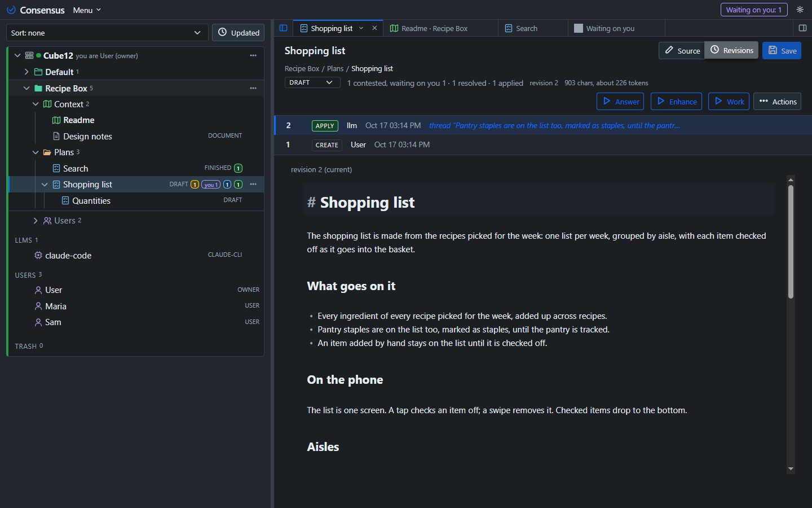Screen dimensions: 812x508
Task: Save the document
Action: [x=782, y=50]
